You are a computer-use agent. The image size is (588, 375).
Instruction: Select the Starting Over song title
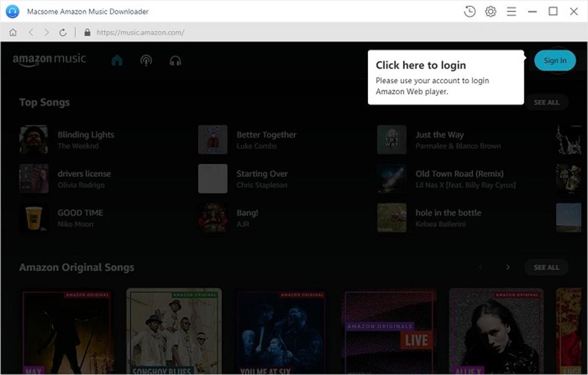click(x=262, y=174)
